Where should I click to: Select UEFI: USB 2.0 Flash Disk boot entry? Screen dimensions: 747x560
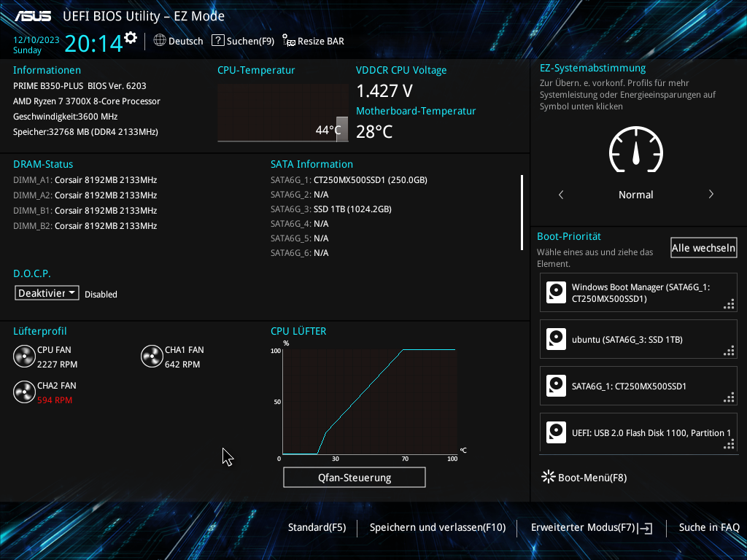coord(638,432)
